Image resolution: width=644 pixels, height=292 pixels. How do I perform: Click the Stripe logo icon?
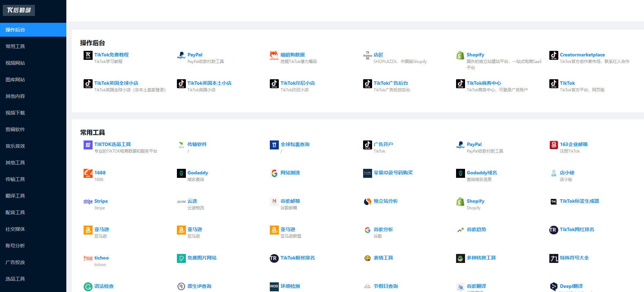coord(88,202)
